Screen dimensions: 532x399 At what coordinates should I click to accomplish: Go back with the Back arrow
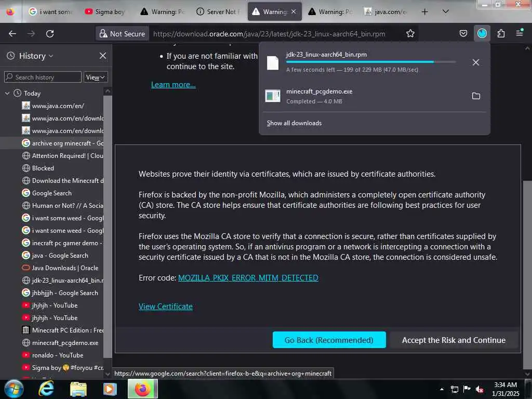12,33
